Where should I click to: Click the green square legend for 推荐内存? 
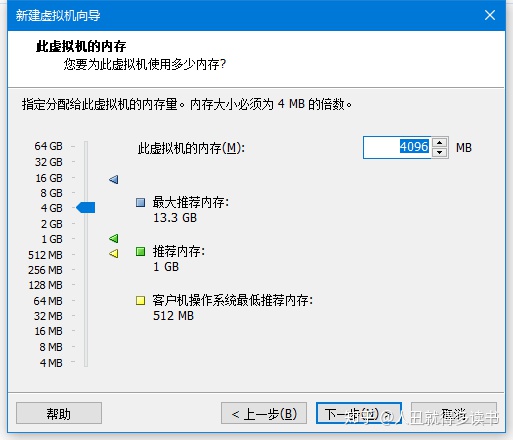pos(140,251)
